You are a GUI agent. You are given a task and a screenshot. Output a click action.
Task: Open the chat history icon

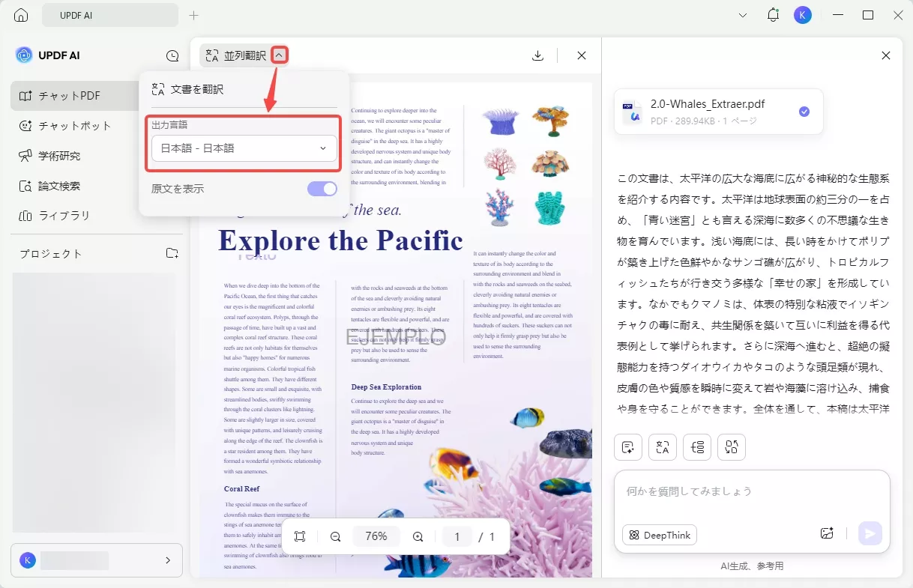tap(172, 55)
